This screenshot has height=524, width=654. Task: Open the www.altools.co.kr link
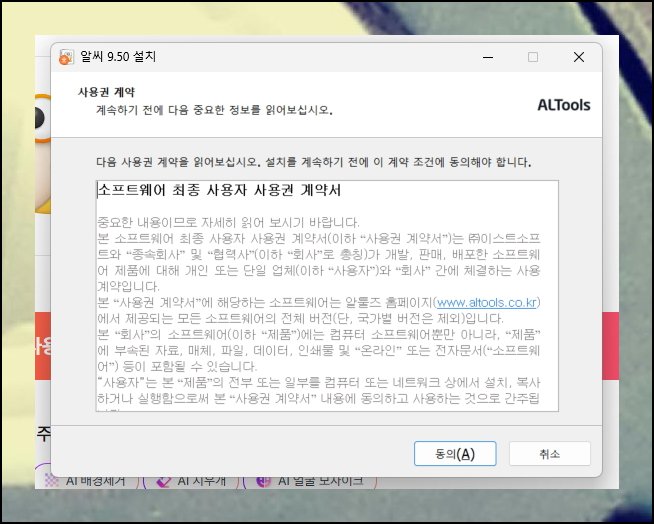486,302
